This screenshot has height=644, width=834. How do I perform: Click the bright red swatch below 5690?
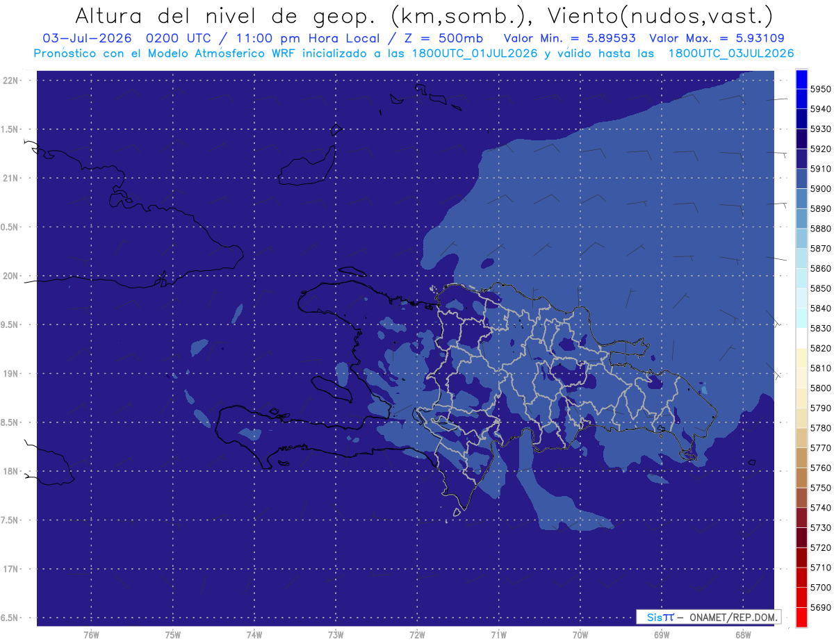click(x=801, y=617)
